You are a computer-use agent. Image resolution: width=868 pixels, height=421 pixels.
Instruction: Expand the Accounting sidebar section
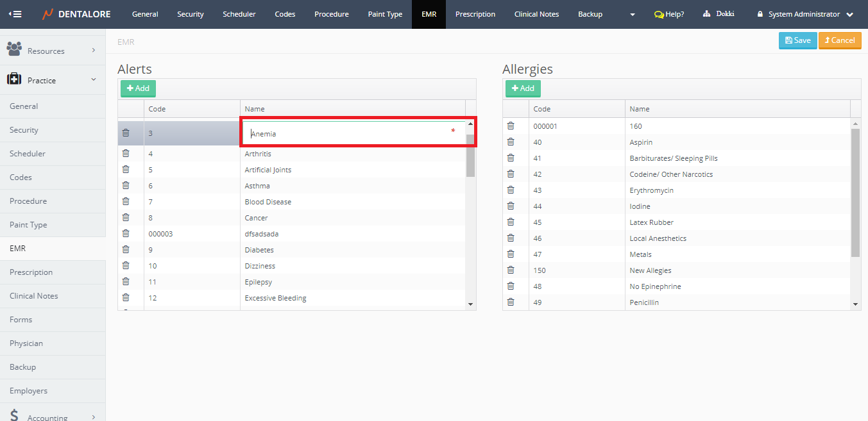(93, 417)
